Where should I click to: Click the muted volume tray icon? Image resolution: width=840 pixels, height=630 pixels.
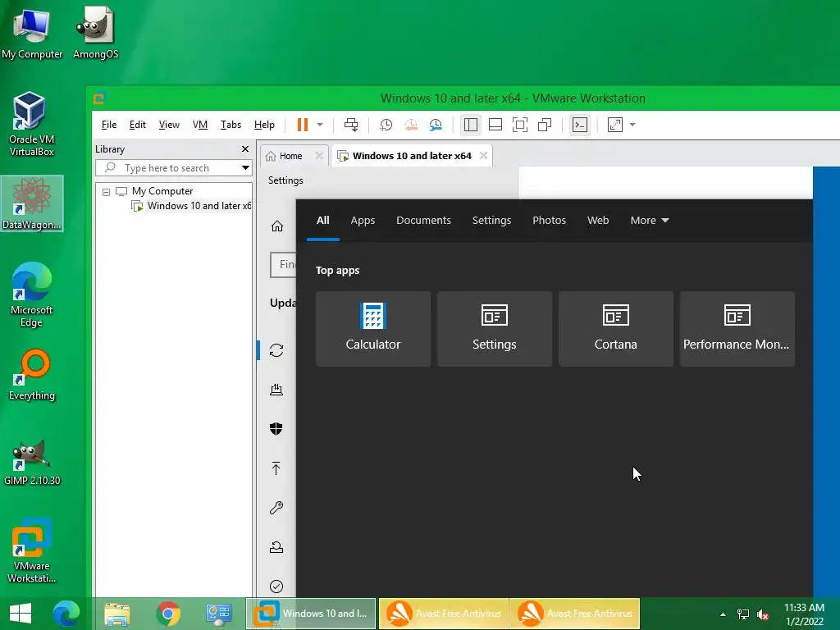click(763, 614)
